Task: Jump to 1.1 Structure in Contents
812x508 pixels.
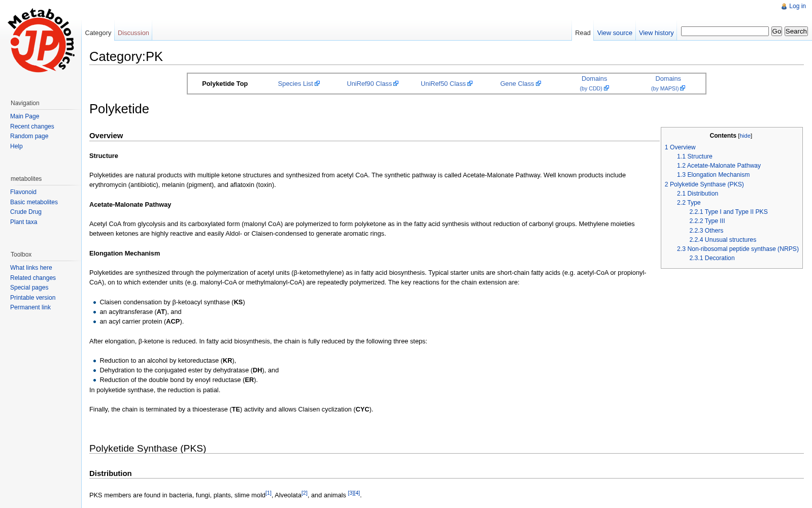Action: pyautogui.click(x=695, y=156)
